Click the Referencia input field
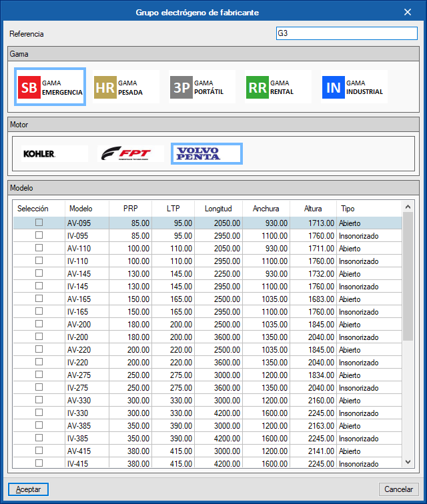 [x=347, y=33]
